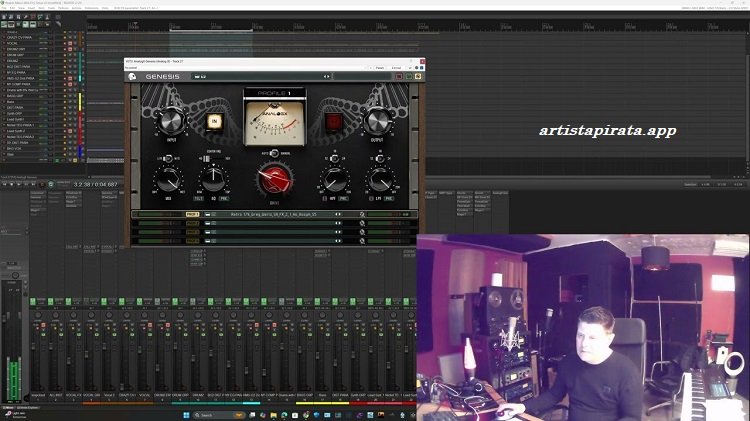
Task: Enable the HPF checkbox in Genesis
Action: pos(324,199)
